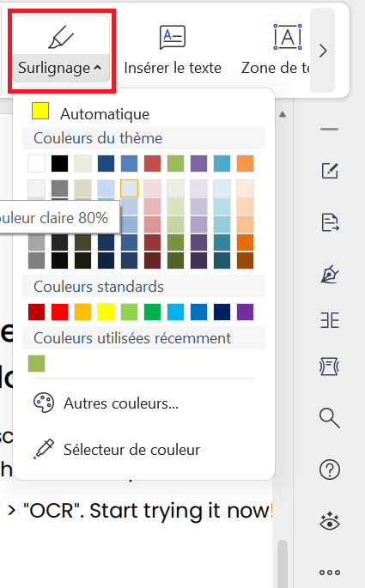365x588 pixels.
Task: Click the eyedropper icon beside Sélecteur de couleur
Action: [44, 449]
